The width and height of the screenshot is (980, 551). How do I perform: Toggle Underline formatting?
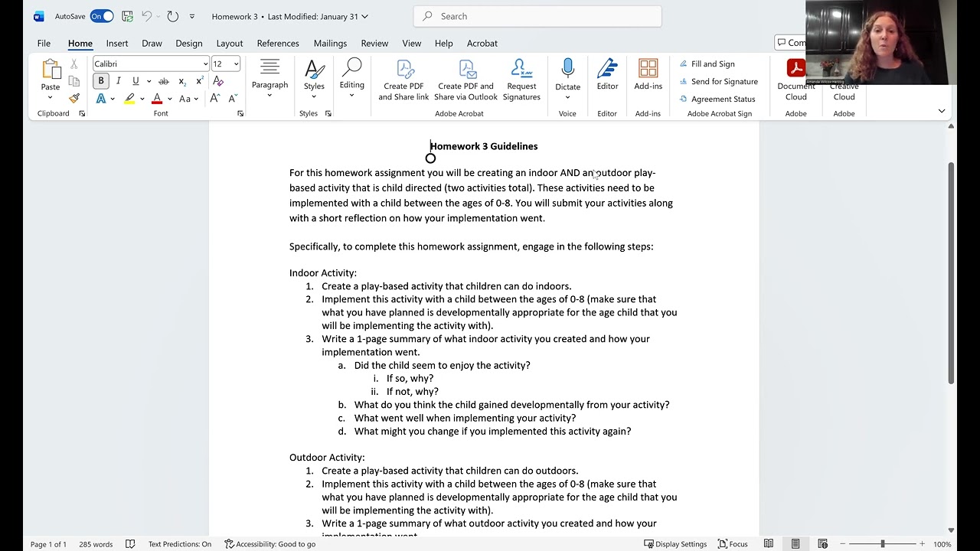[136, 81]
